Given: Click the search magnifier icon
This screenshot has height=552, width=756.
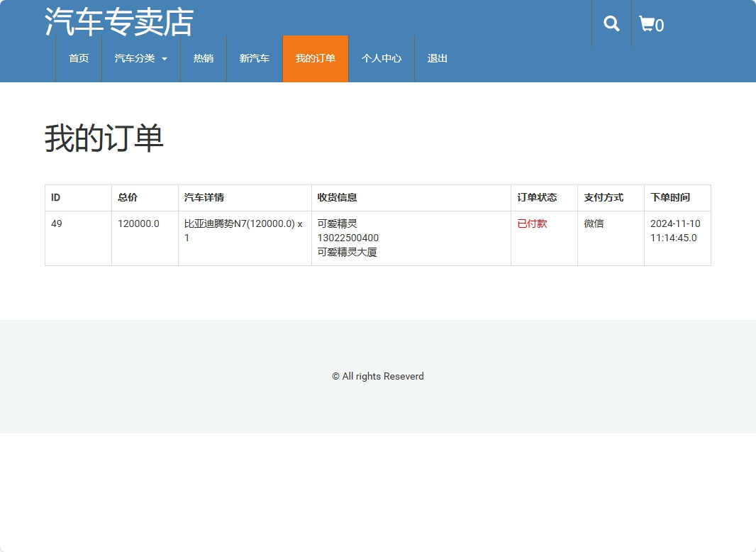Looking at the screenshot, I should 611,23.
